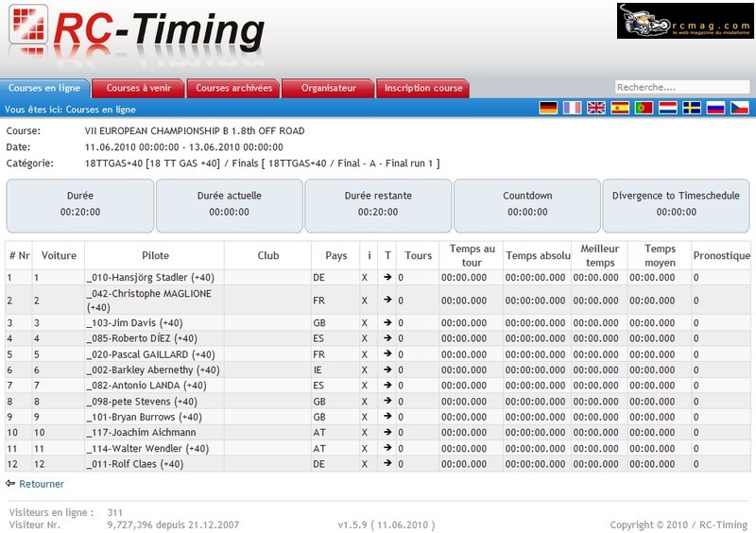Screen dimensions: 756x533
Task: Click arrow icon in Rolf Claes row
Action: [387, 463]
